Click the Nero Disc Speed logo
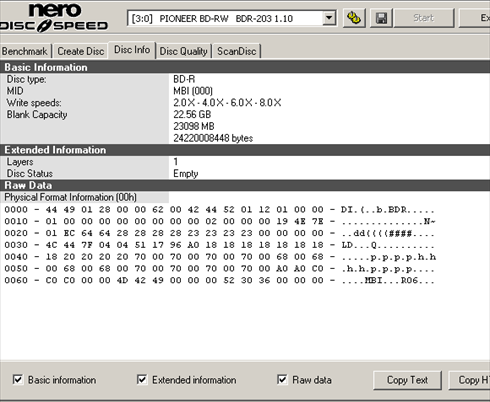 [54, 18]
